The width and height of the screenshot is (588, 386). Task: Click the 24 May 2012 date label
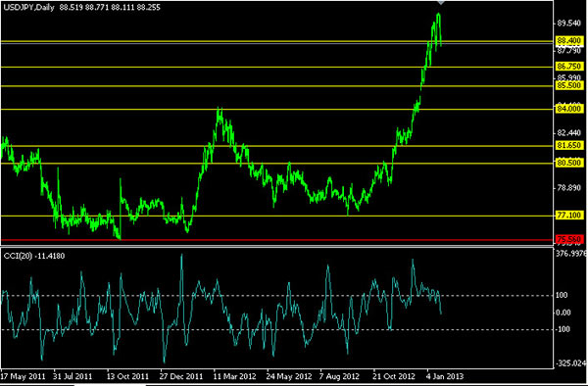pyautogui.click(x=289, y=376)
